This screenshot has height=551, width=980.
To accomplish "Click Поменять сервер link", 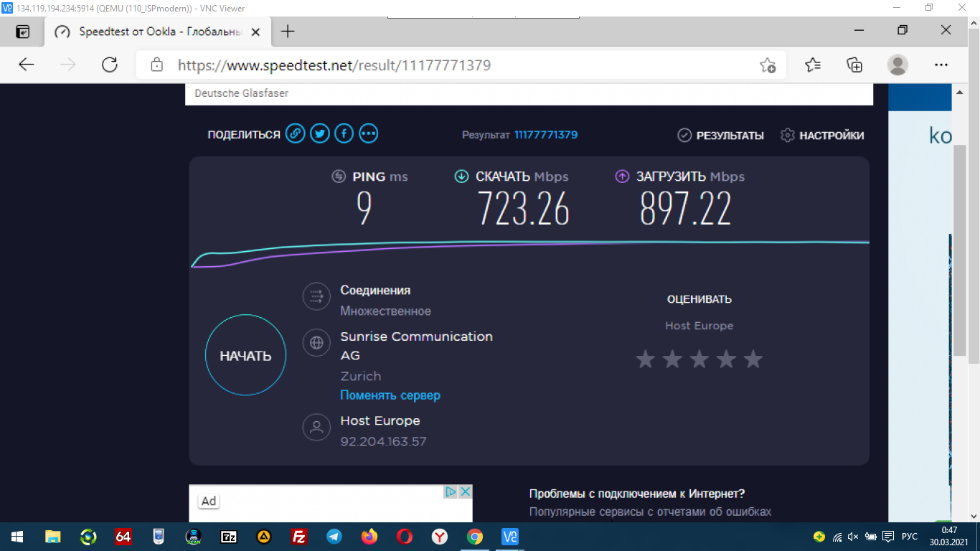I will click(x=390, y=395).
